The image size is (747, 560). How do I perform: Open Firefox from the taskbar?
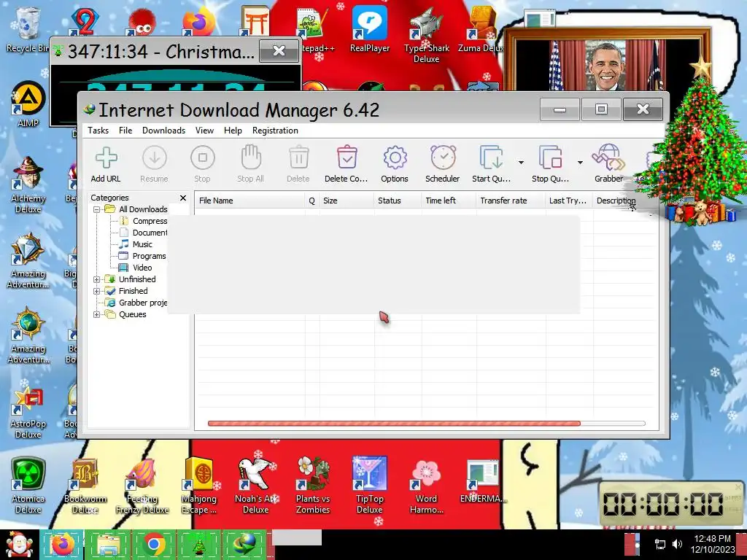point(63,544)
